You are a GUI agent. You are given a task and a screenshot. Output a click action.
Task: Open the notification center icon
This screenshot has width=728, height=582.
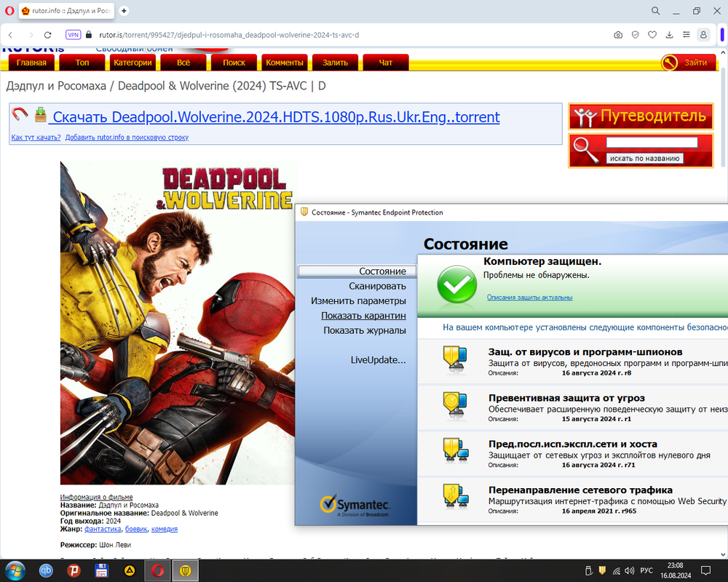(x=705, y=570)
